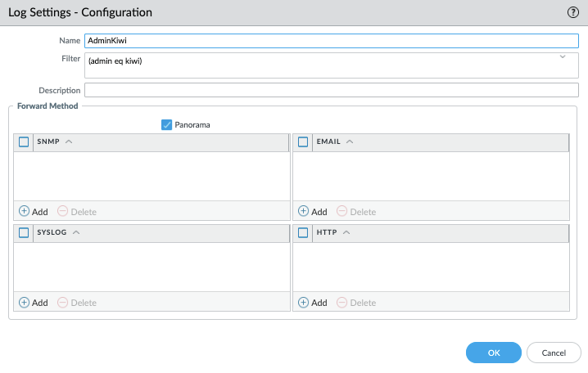The width and height of the screenshot is (588, 373).
Task: Click the Add icon under Syslog
Action: click(24, 303)
